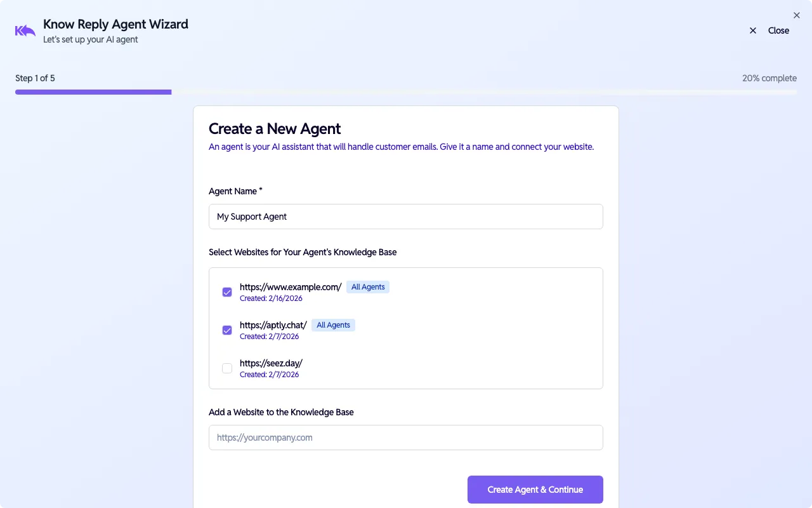812x508 pixels.
Task: Select the Agent Name text field
Action: [x=406, y=217]
